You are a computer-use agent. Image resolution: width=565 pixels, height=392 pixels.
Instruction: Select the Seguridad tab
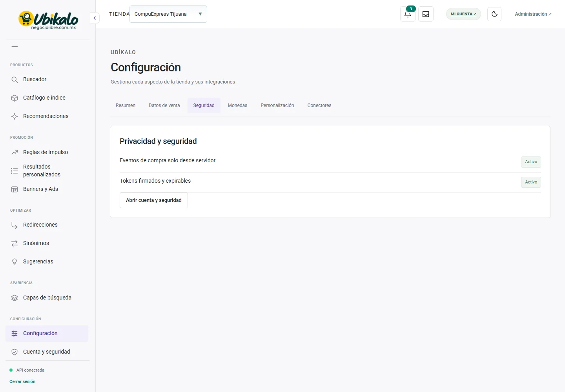[204, 105]
